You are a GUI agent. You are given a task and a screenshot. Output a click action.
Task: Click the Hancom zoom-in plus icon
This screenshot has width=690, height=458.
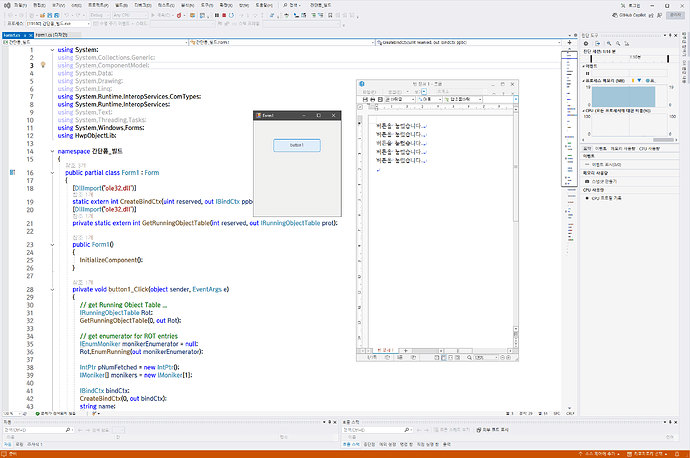tap(509, 358)
